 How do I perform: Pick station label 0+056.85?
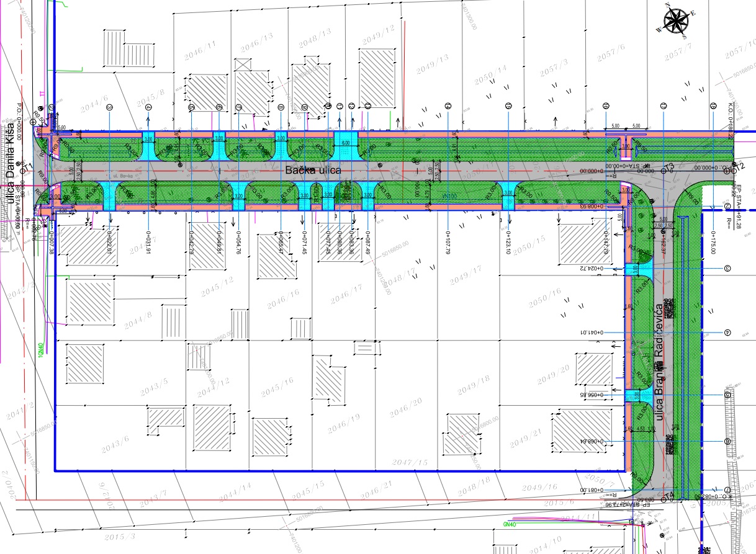tap(592, 395)
